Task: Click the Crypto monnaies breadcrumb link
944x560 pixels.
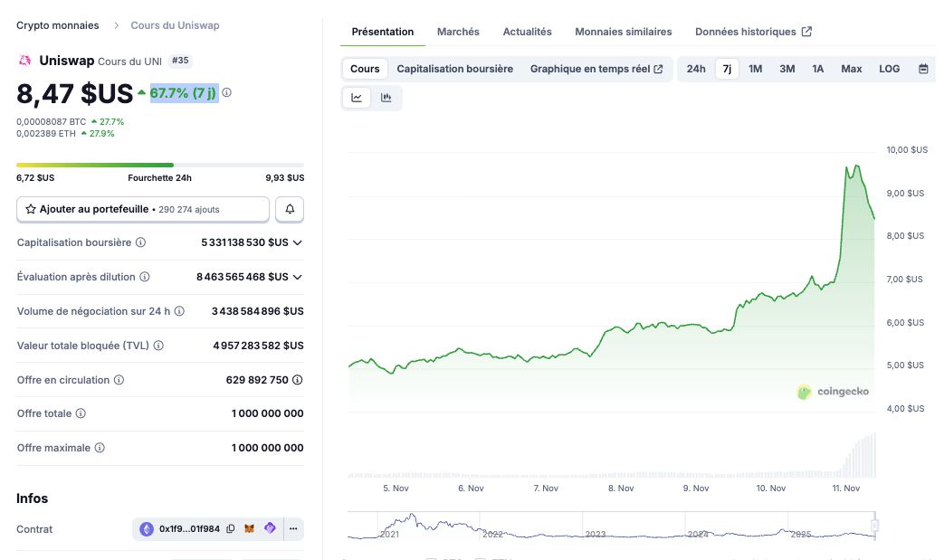Action: coord(57,25)
